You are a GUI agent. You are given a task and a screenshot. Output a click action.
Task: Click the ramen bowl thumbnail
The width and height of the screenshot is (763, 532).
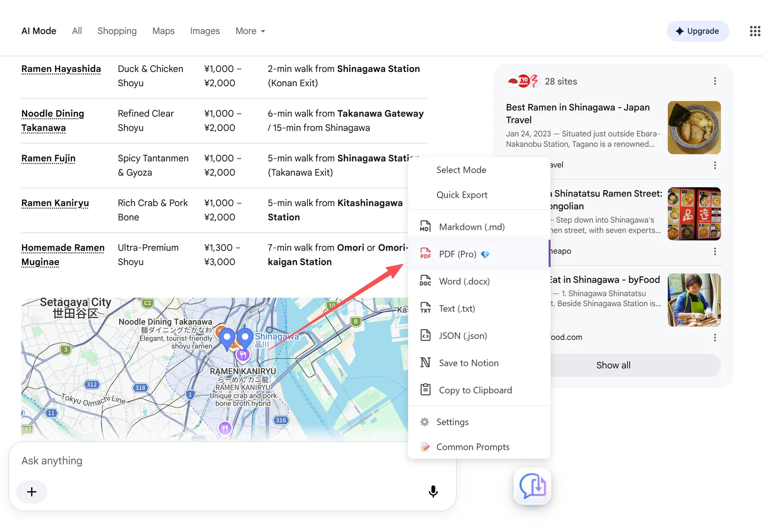pyautogui.click(x=694, y=128)
